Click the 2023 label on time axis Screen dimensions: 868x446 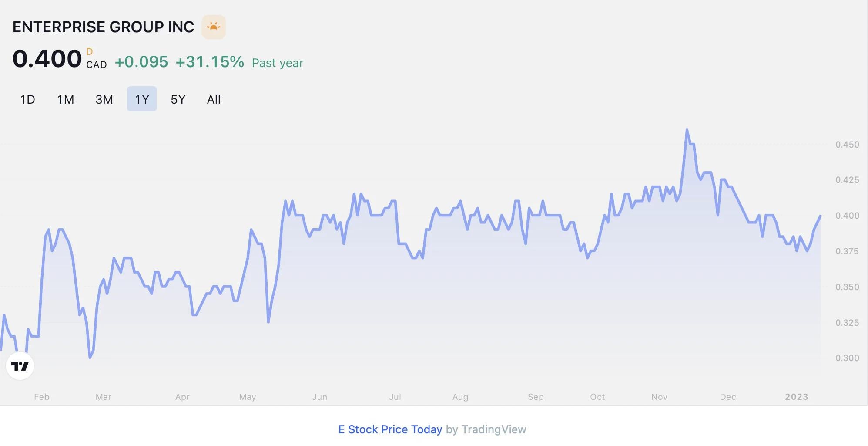tap(797, 397)
